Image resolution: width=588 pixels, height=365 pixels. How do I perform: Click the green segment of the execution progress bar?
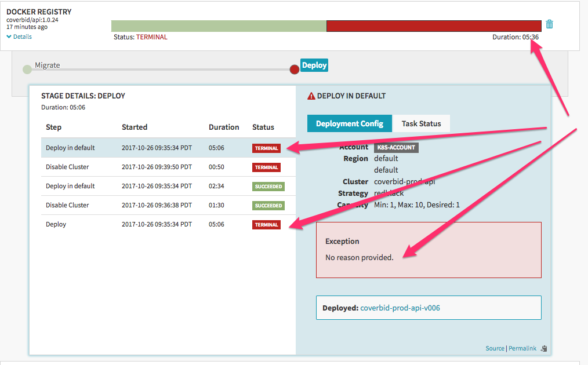217,25
